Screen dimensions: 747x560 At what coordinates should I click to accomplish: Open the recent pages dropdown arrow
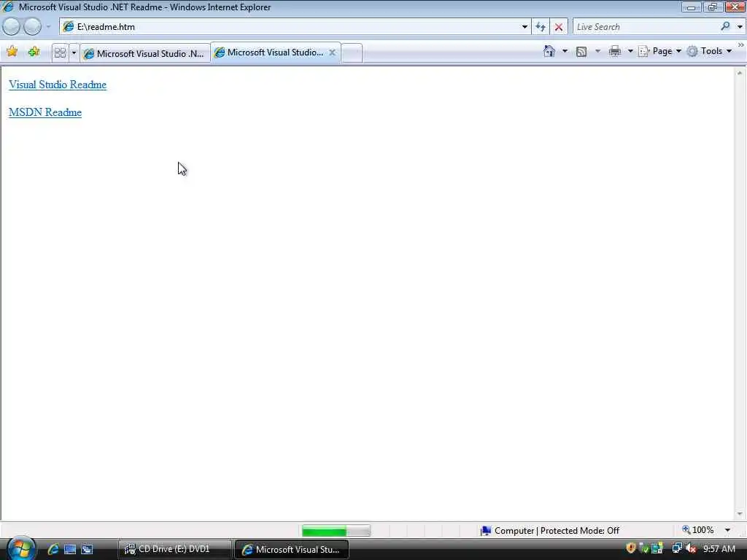(x=48, y=27)
